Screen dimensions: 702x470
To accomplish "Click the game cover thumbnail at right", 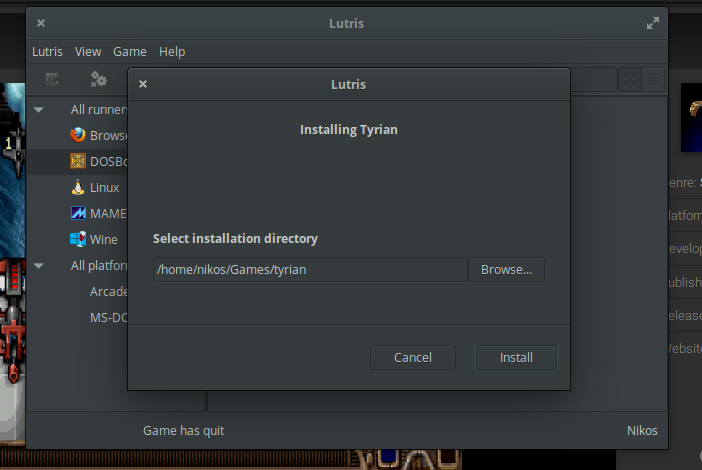I will 691,117.
